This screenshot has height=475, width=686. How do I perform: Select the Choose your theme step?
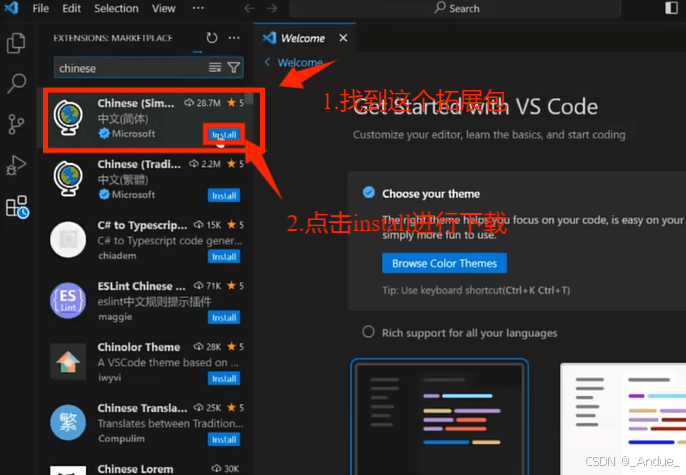tap(430, 193)
